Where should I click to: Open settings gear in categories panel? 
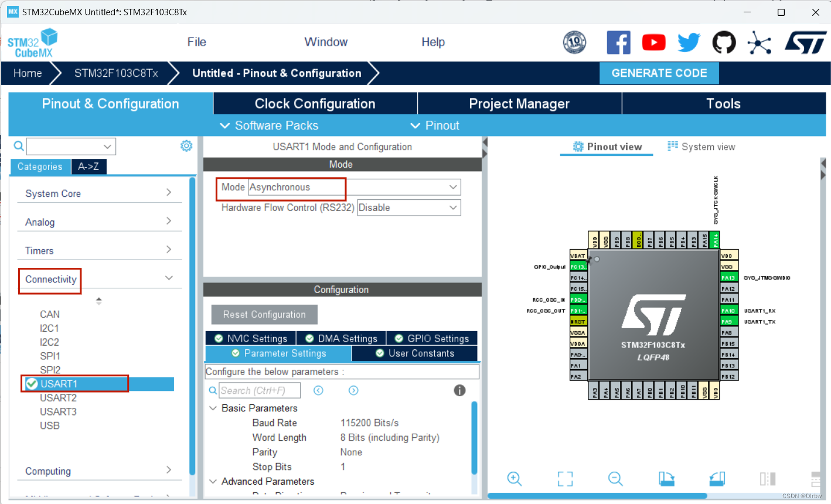point(186,145)
